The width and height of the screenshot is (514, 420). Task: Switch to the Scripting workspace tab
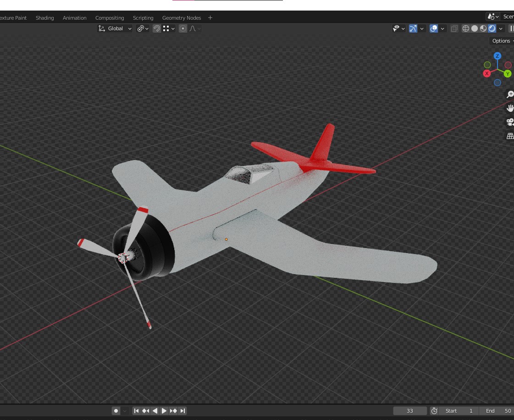(143, 17)
